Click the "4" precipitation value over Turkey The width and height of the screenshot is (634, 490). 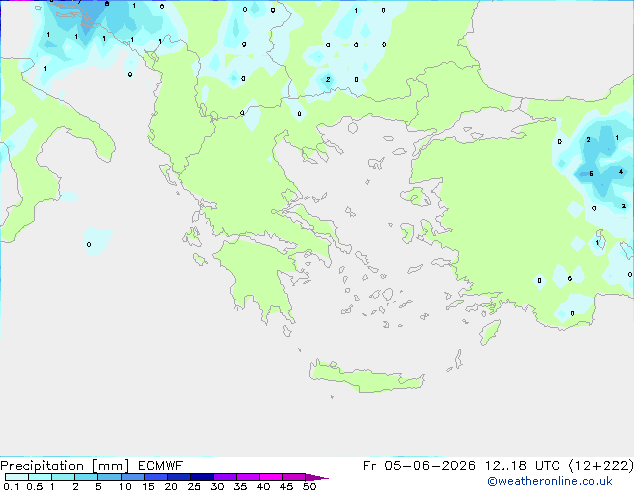(x=621, y=172)
